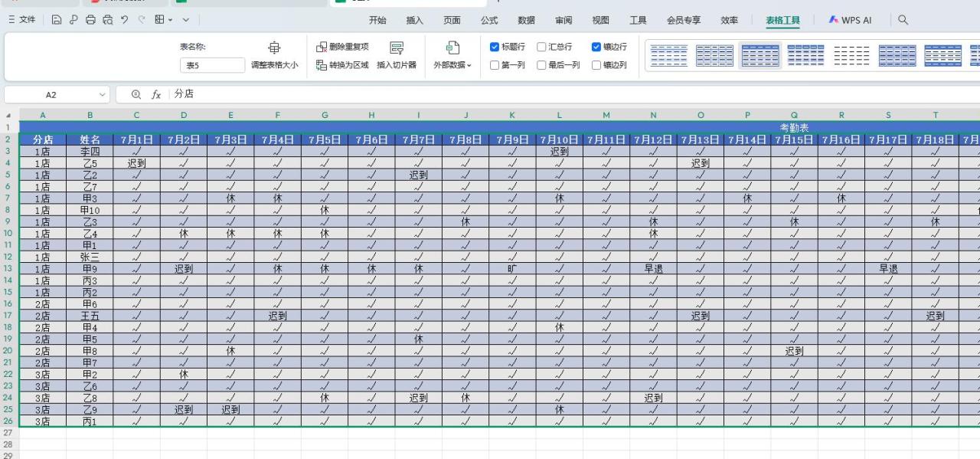Switch to the 数据 tab

[x=526, y=20]
